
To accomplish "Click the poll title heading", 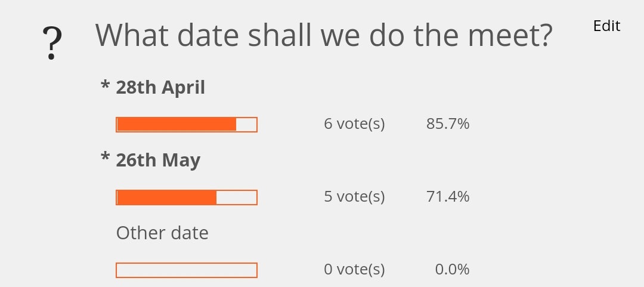I will pyautogui.click(x=324, y=35).
